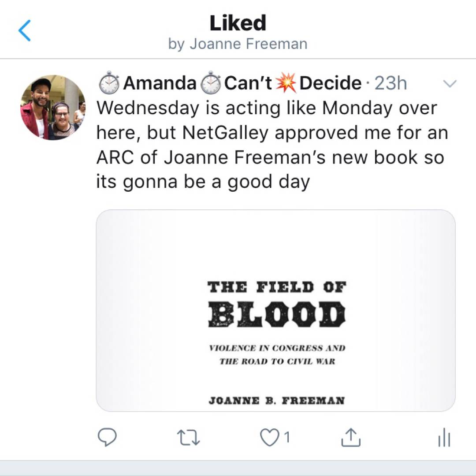Tap The Field of Blood title on cover

pos(276,305)
